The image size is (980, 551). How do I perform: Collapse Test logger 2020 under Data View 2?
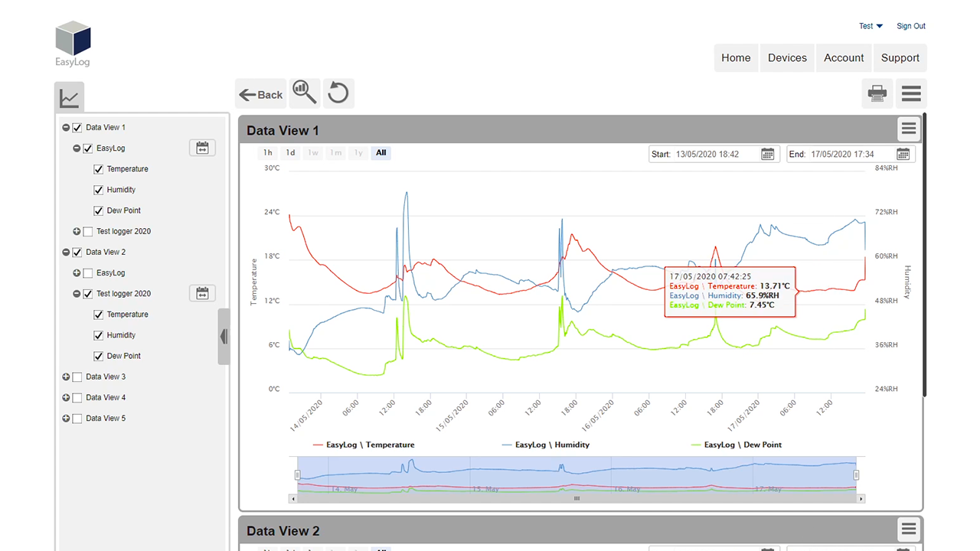[x=77, y=293]
